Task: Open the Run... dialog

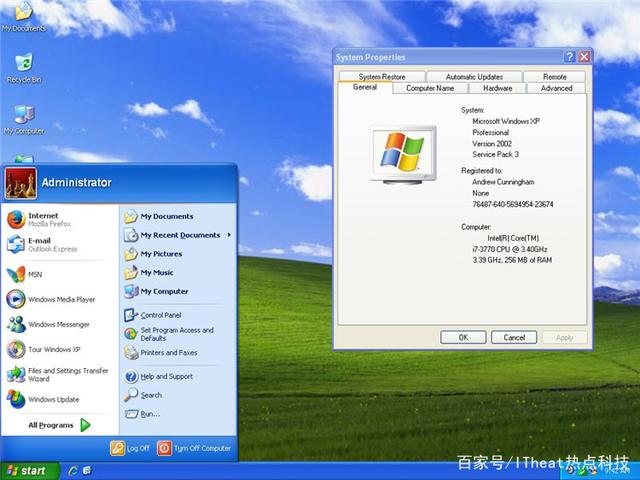Action: click(x=142, y=414)
